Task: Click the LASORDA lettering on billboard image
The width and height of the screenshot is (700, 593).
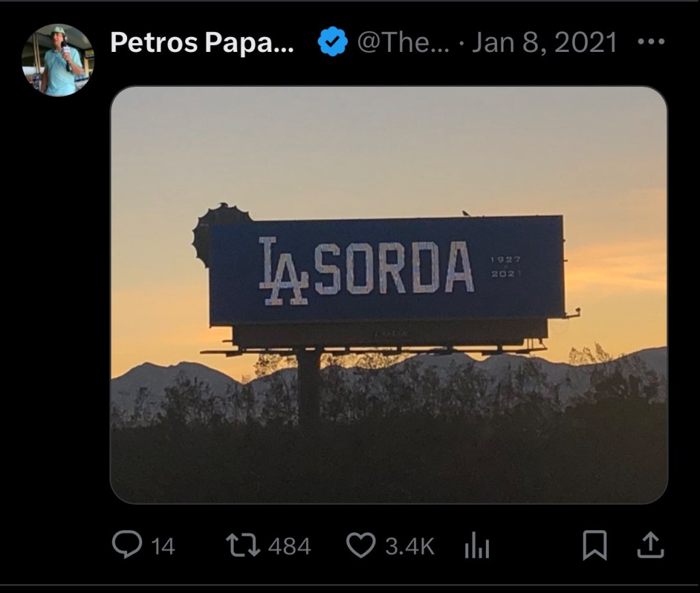Action: click(x=366, y=271)
